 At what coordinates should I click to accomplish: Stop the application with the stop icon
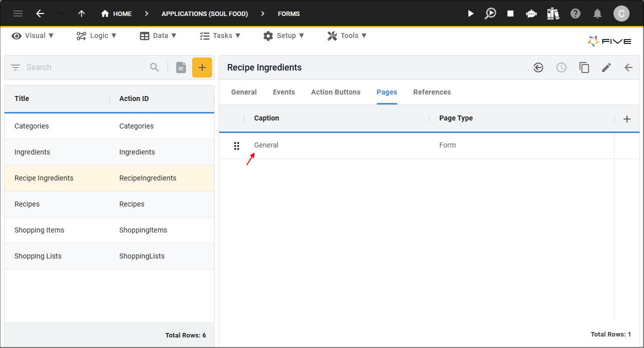coord(510,13)
